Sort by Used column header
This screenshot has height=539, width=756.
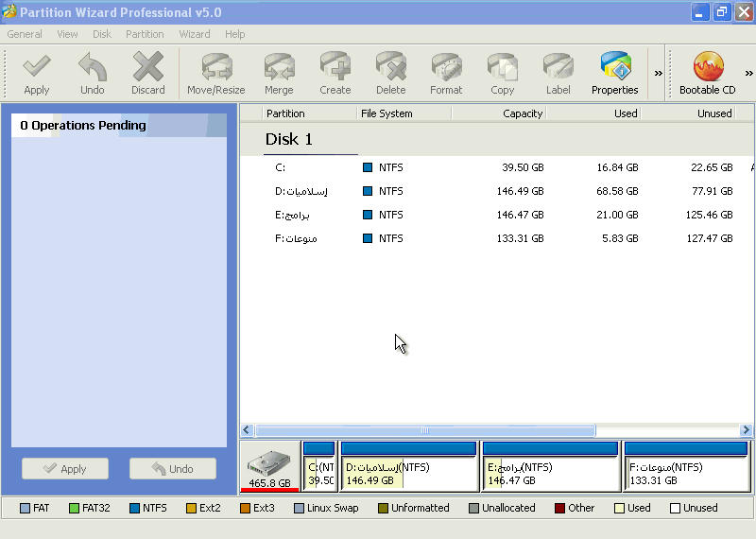[x=593, y=113]
